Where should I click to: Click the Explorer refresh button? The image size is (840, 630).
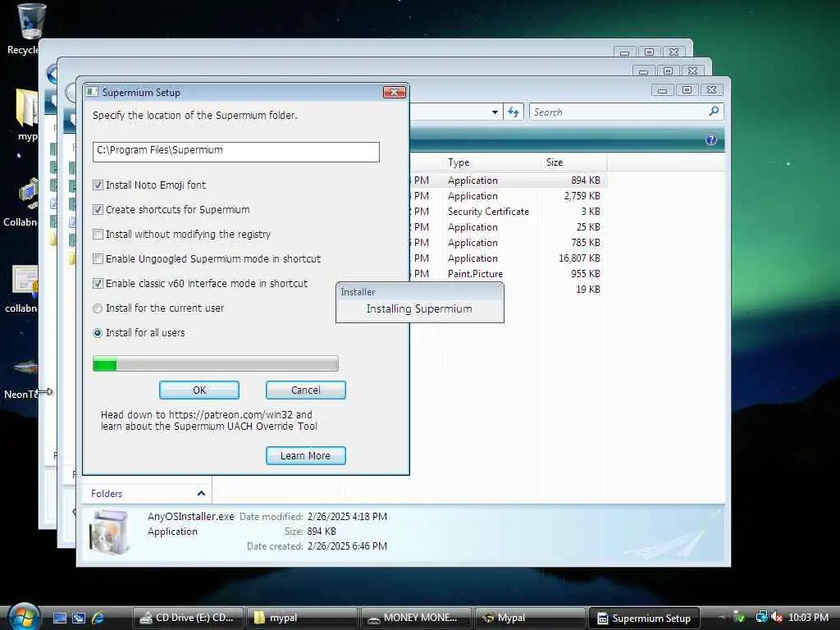point(514,112)
